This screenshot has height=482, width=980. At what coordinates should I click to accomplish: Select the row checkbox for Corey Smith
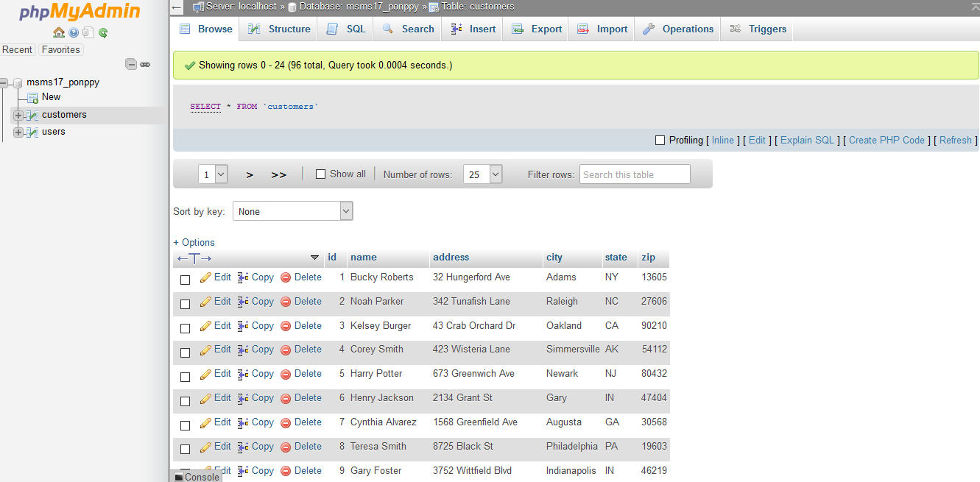186,352
